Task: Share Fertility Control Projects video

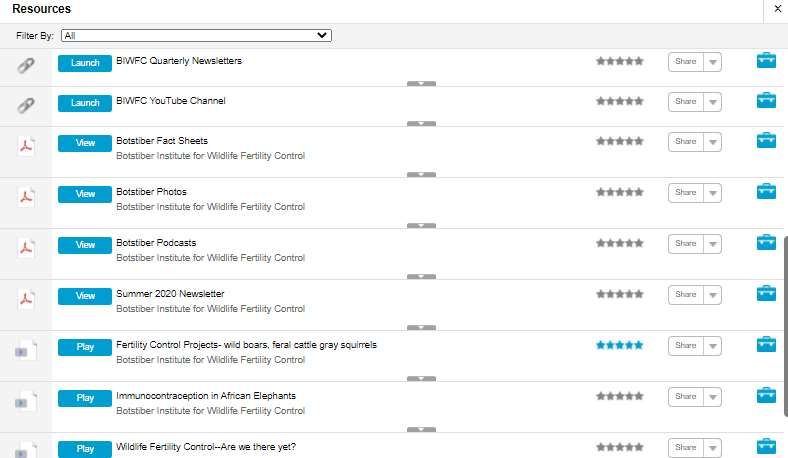Action: coord(685,346)
